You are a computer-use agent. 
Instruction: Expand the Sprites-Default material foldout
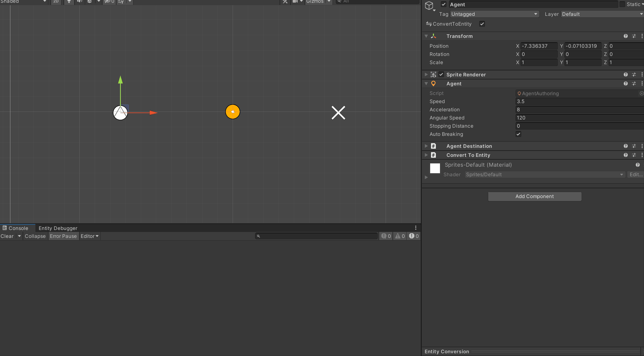426,177
